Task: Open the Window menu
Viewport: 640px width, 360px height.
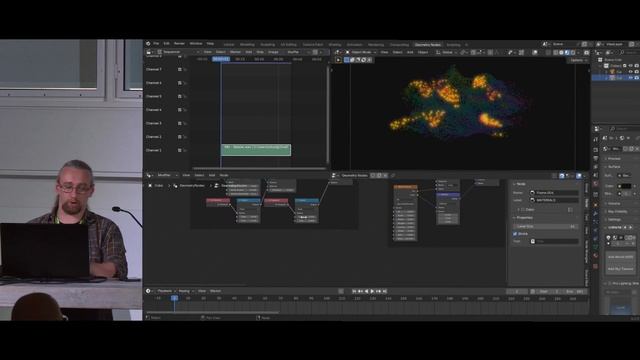Action: pyautogui.click(x=196, y=44)
